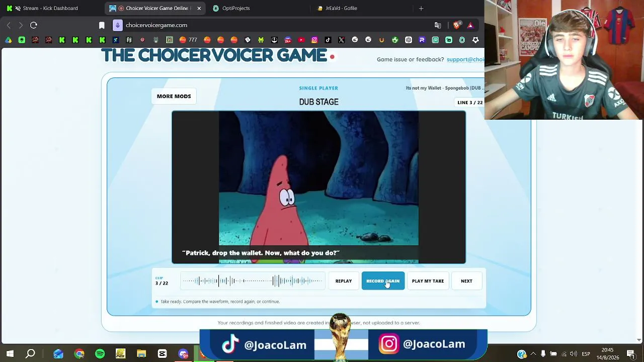Bookmark this page with the bookmark icon
Image resolution: width=644 pixels, height=362 pixels.
click(102, 25)
